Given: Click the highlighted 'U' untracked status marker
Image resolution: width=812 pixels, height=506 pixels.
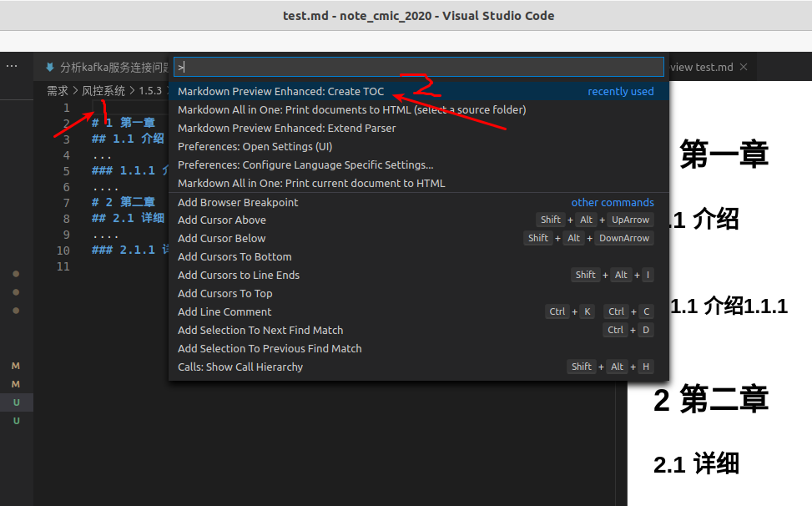Looking at the screenshot, I should click(x=16, y=402).
